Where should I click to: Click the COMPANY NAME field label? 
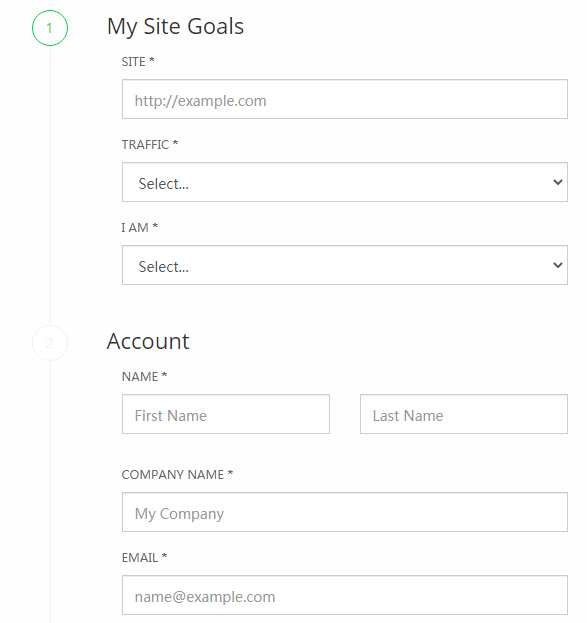tap(177, 474)
